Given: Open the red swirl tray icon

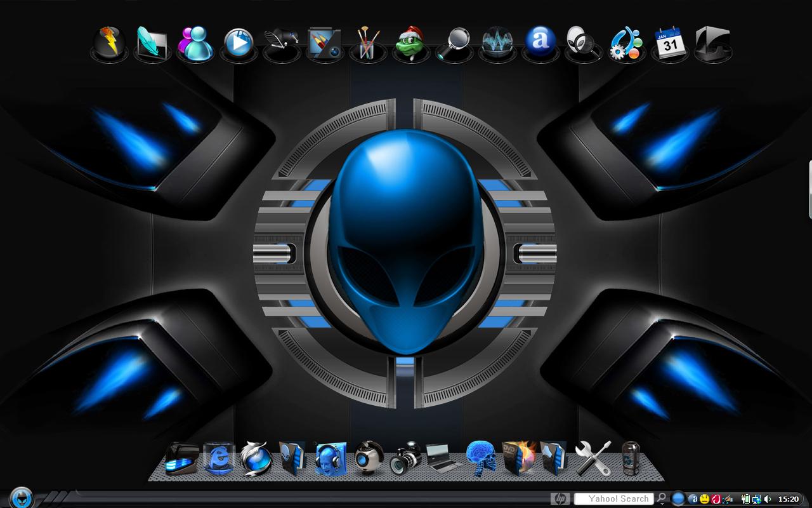Looking at the screenshot, I should (x=716, y=499).
